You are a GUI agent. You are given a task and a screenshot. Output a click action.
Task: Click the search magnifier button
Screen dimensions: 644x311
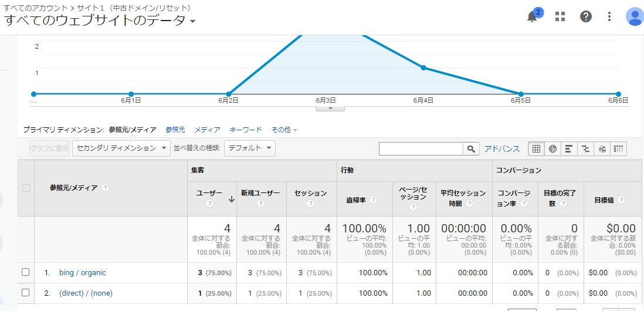(x=471, y=149)
